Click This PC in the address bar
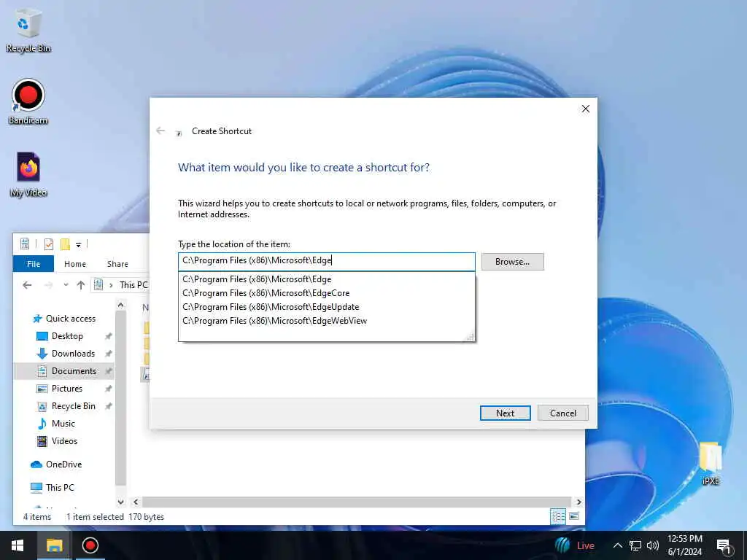The width and height of the screenshot is (747, 560). 133,285
